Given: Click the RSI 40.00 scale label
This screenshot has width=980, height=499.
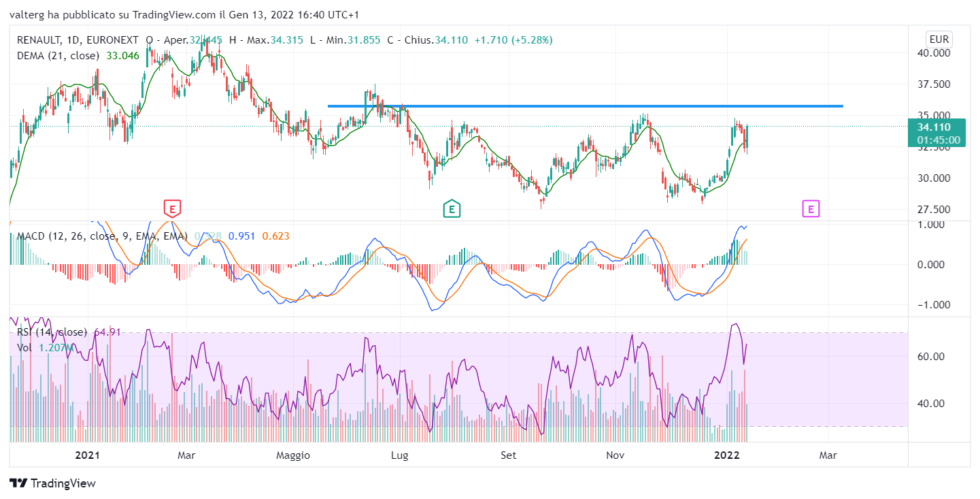Looking at the screenshot, I should (931, 403).
